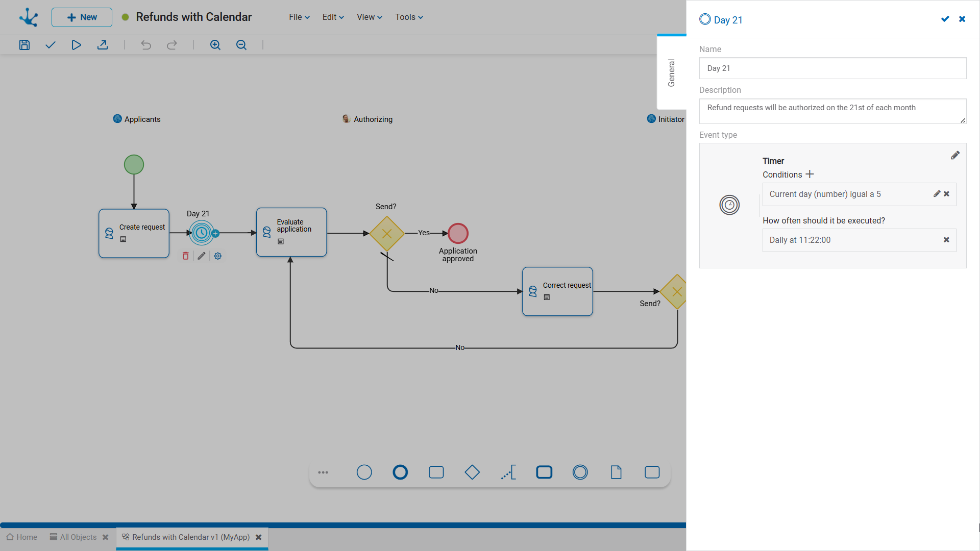The height and width of the screenshot is (551, 980).
Task: Select the end event thick circle in palette
Action: [x=400, y=472]
